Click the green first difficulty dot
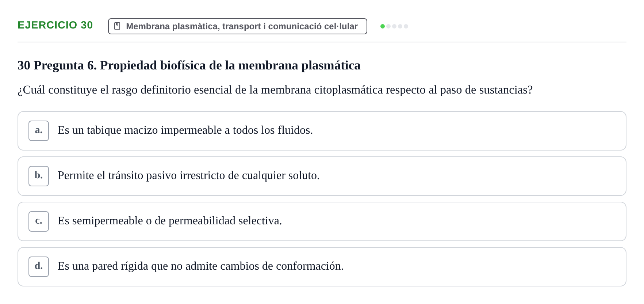Viewport: 644px width, 304px height. 383,26
